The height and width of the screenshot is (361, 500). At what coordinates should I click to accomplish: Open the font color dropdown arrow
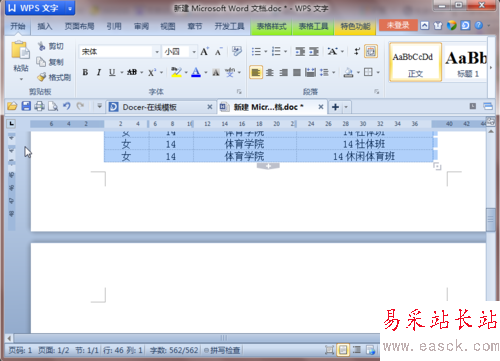(x=206, y=72)
